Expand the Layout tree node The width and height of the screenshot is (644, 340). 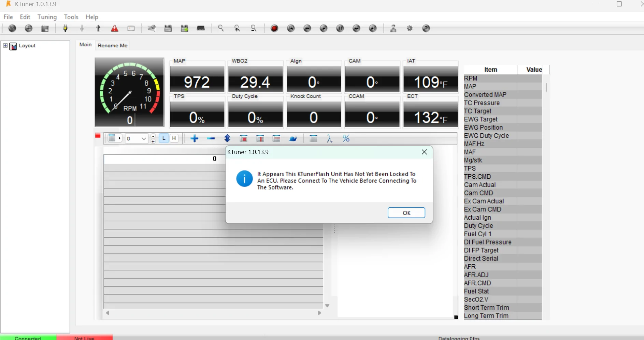(5, 45)
